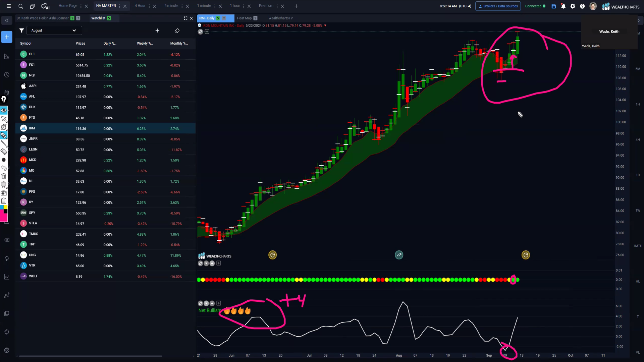Delete all drawings with trash icon
The height and width of the screenshot is (362, 644).
coord(4,176)
